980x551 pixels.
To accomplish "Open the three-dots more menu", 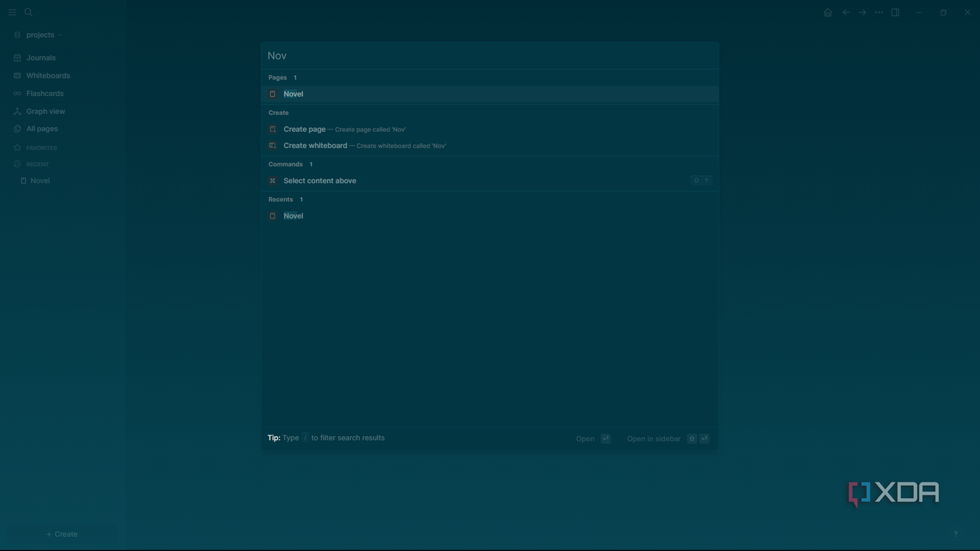I will pos(879,12).
